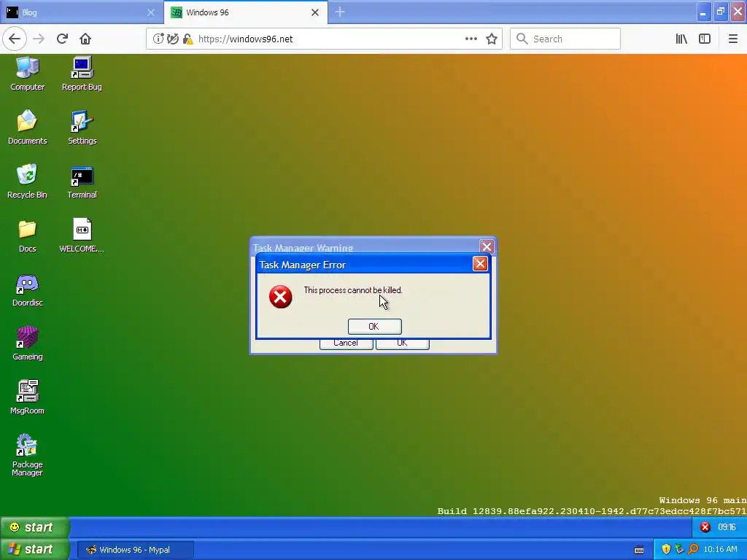
Task: Click the 09:16 Windows 96 clock
Action: 727,527
